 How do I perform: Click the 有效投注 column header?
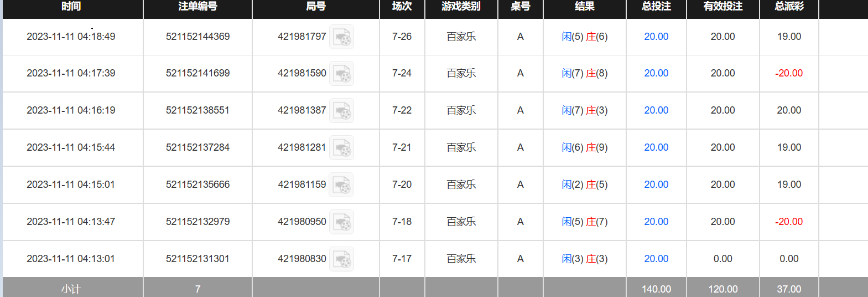point(723,7)
